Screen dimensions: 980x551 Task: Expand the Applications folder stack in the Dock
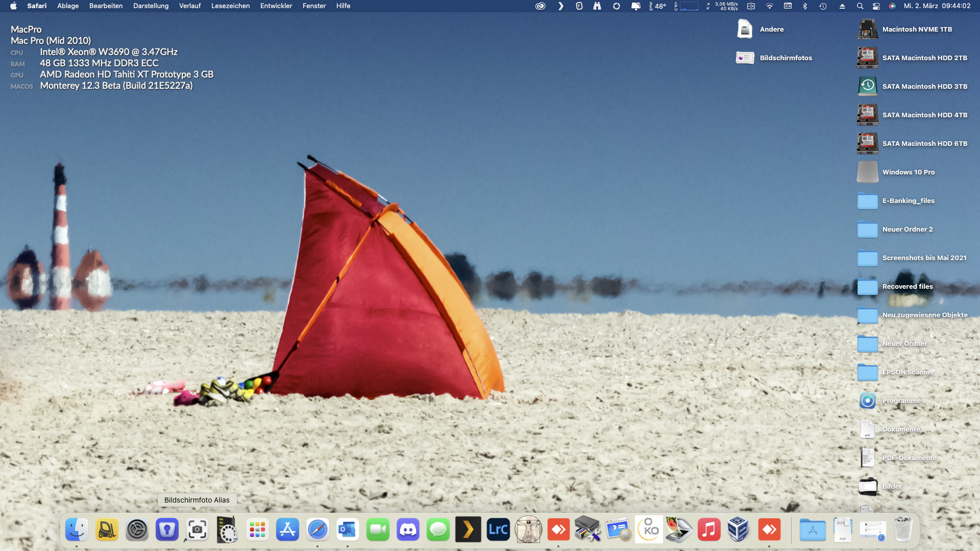point(813,530)
